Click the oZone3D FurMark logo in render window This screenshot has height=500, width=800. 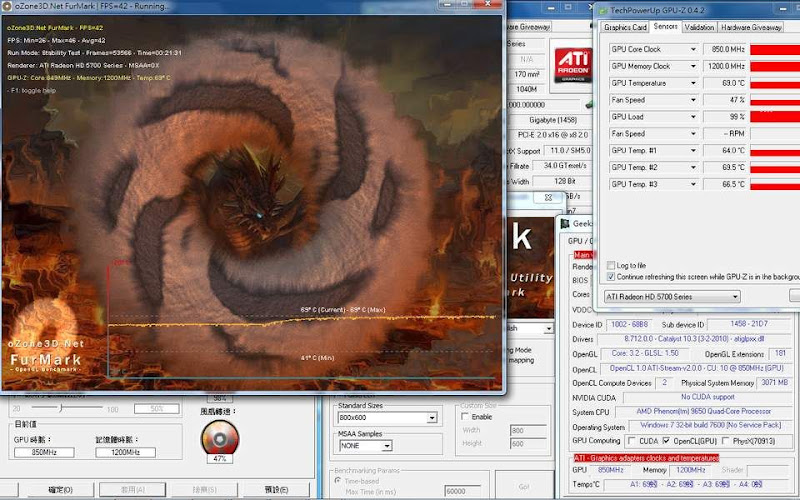44,335
